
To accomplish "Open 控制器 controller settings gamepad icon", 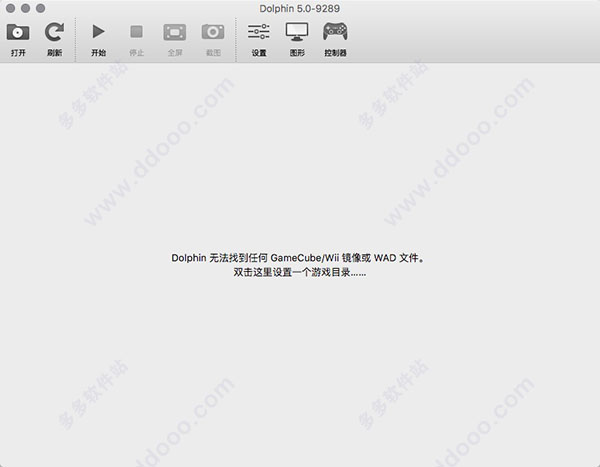I will [x=335, y=31].
